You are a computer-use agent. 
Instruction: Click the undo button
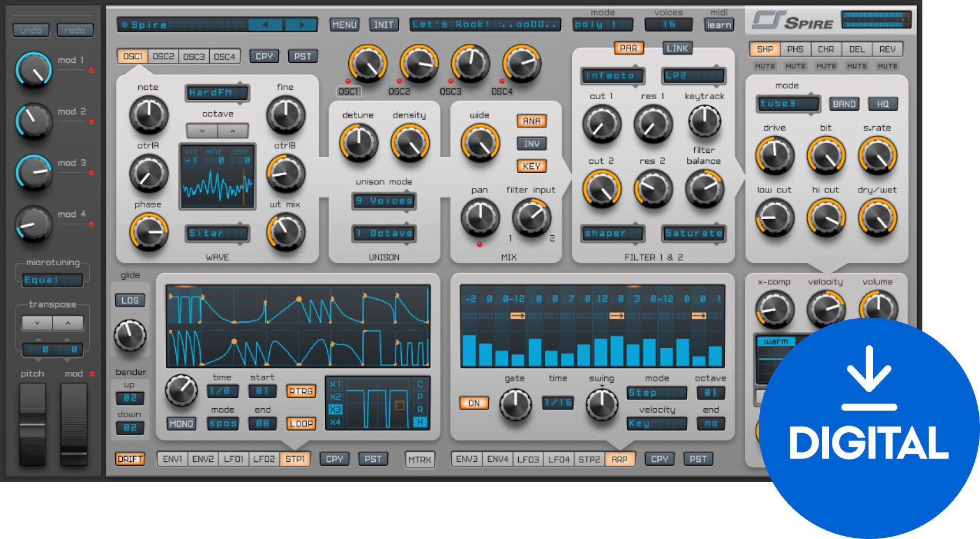coord(31,30)
